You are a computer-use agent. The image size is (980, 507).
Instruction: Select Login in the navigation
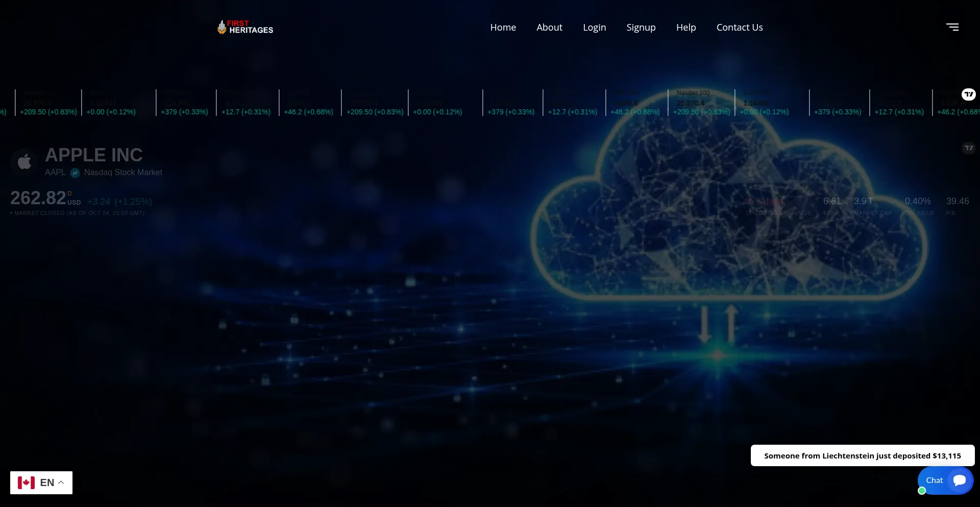[594, 28]
